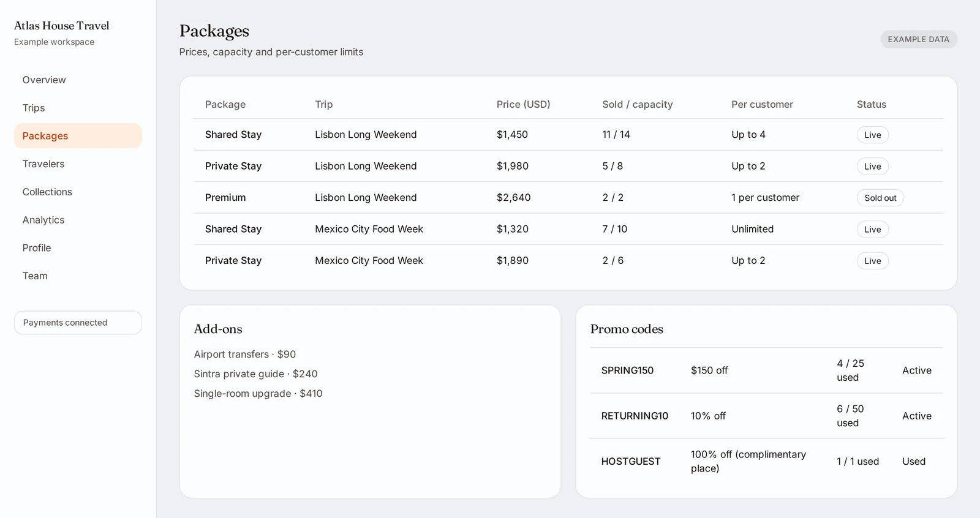Select the SPRING150 promo code

click(628, 370)
